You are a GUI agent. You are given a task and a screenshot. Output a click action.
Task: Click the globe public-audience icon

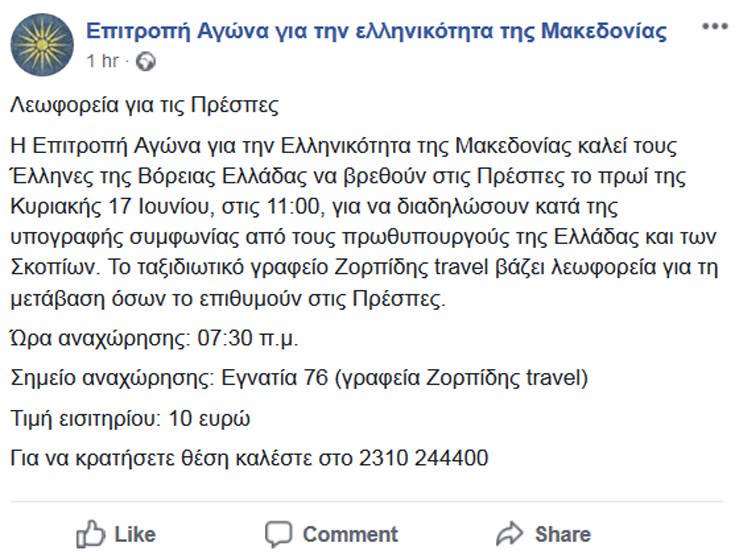coord(146,61)
